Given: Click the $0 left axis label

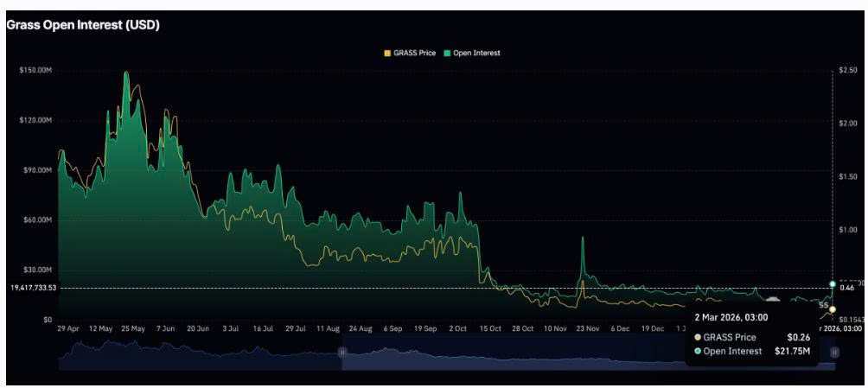Looking at the screenshot, I should pos(47,320).
